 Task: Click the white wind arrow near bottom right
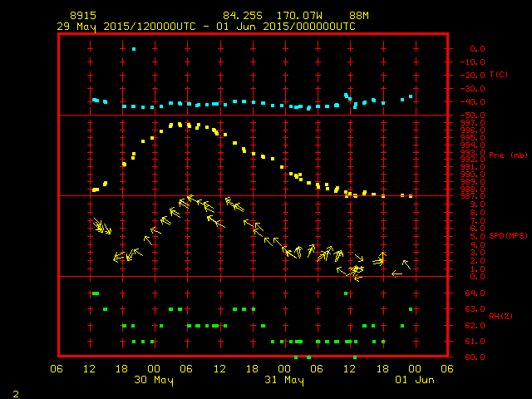click(397, 273)
